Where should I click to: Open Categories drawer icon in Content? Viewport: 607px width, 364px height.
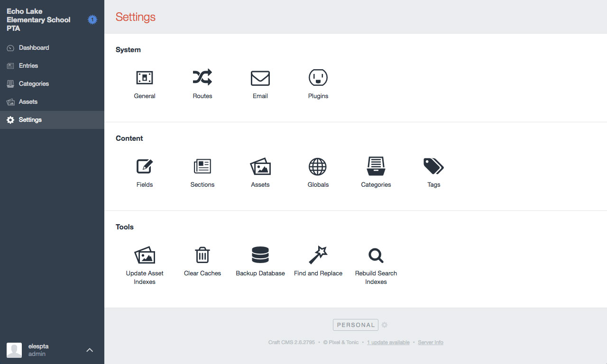point(376,166)
